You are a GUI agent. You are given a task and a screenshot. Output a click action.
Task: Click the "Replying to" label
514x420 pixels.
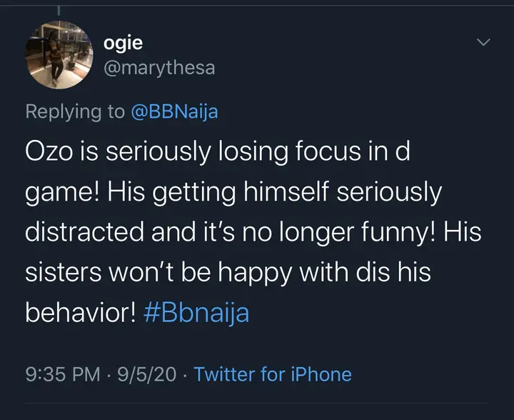74,112
